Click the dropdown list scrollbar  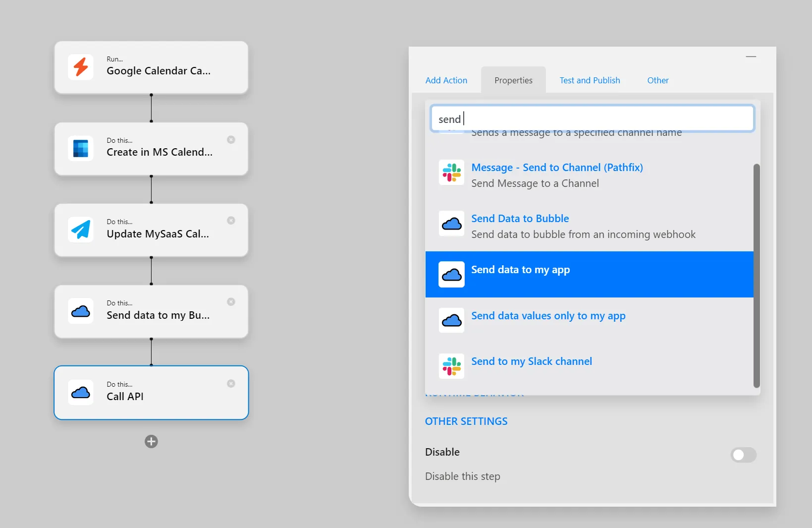coord(757,276)
